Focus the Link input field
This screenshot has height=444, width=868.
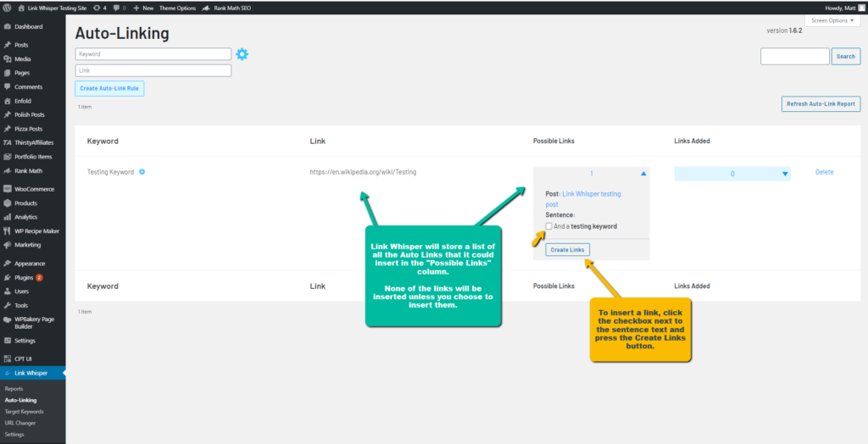click(153, 70)
